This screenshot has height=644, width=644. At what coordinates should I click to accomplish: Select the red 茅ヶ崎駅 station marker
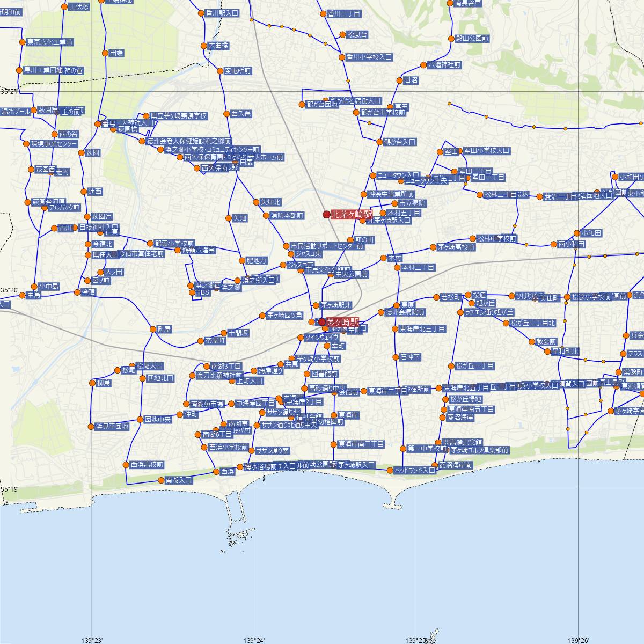(x=322, y=322)
